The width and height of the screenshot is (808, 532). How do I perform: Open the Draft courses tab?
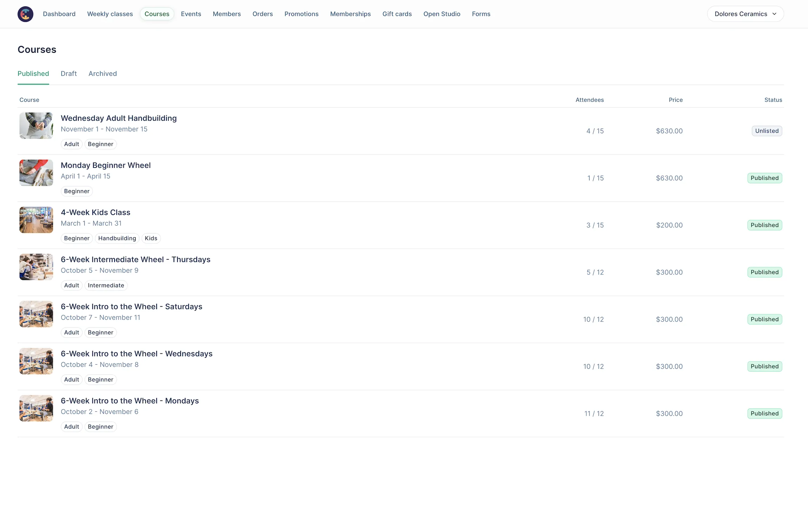pyautogui.click(x=69, y=73)
